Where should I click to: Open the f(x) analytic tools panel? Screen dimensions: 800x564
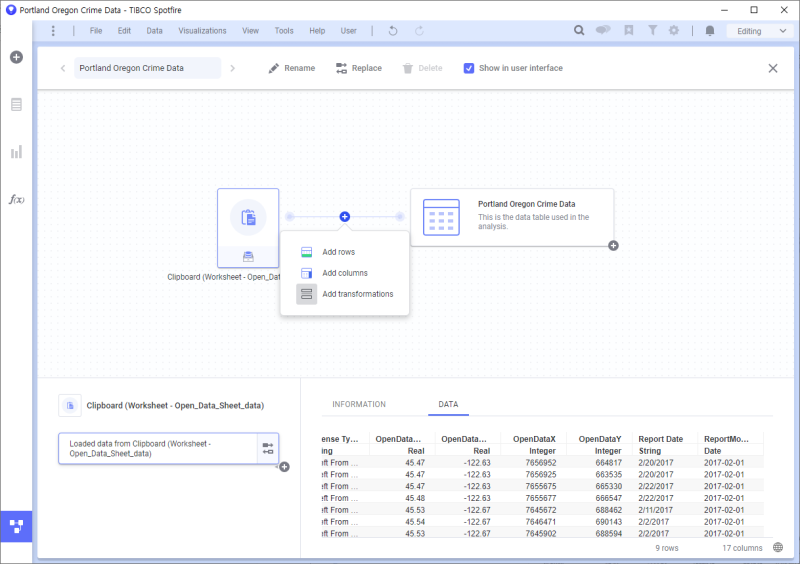16,199
